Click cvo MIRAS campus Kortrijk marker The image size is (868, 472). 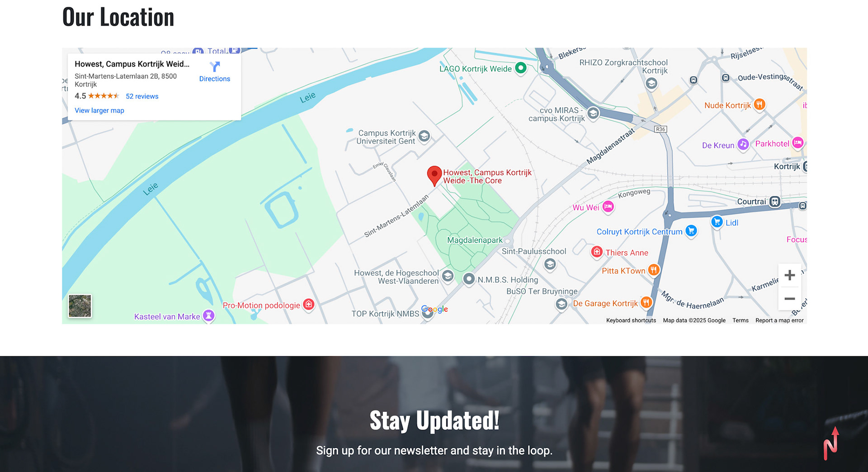tap(593, 113)
